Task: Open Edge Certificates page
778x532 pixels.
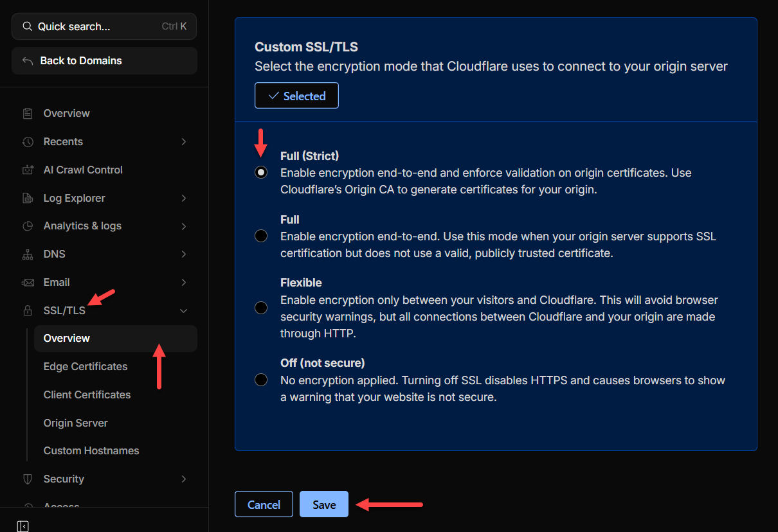Action: (x=86, y=367)
